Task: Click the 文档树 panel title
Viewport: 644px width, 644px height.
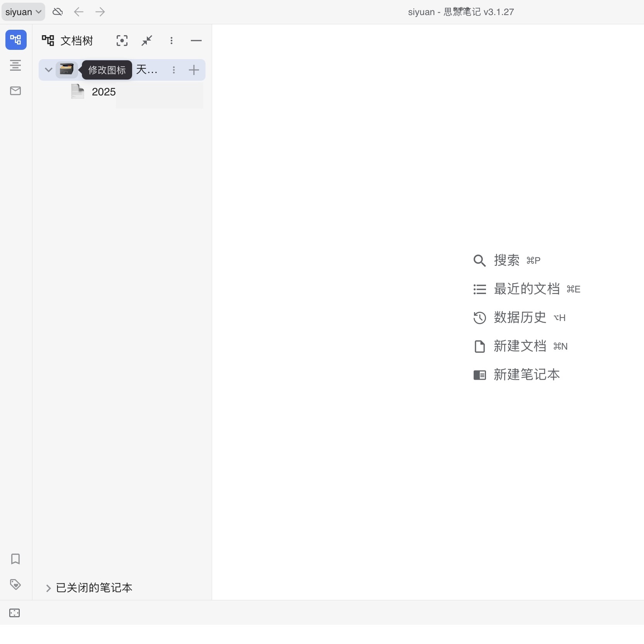Action: click(x=77, y=41)
